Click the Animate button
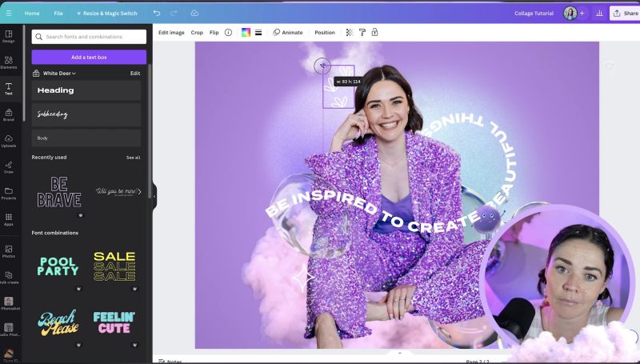Viewport: 640px width, 364px height. pyautogui.click(x=288, y=32)
